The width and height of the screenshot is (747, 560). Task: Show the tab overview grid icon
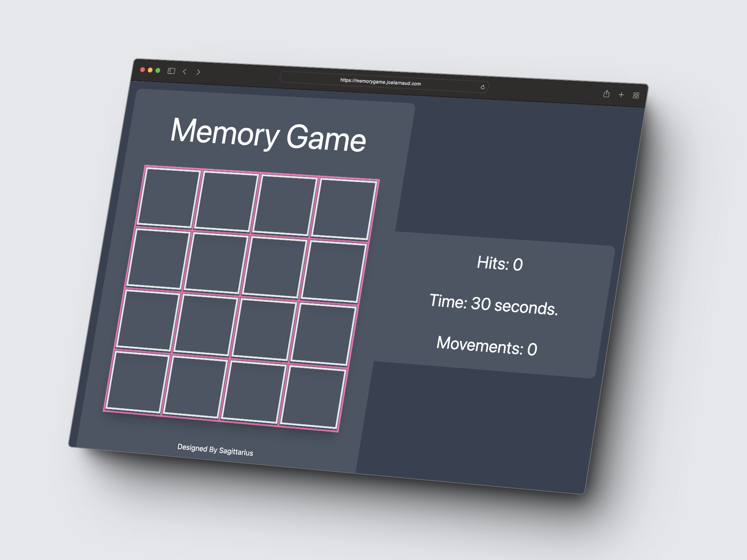click(x=636, y=95)
